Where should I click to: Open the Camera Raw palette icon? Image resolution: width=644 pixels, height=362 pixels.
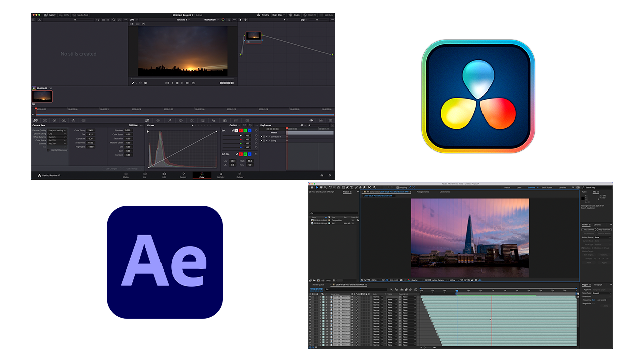pos(36,121)
